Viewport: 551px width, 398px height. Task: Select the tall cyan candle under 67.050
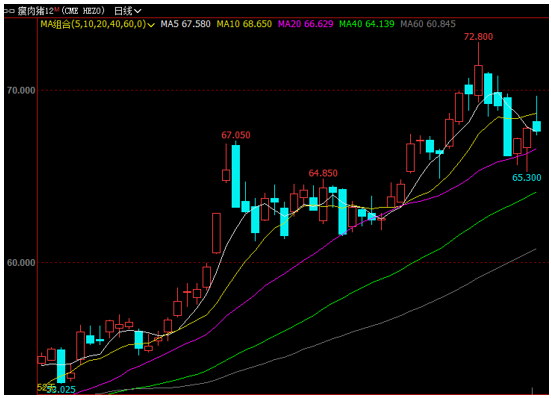tap(236, 176)
